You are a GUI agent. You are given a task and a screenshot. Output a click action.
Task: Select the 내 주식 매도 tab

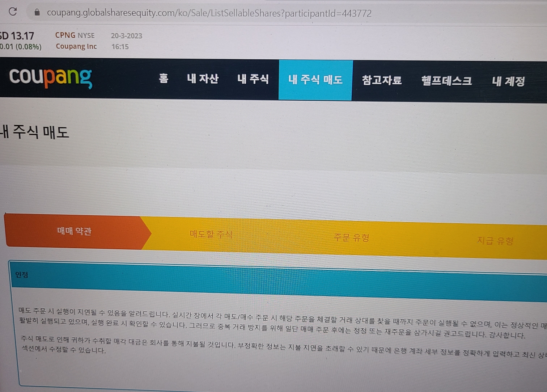(x=315, y=80)
